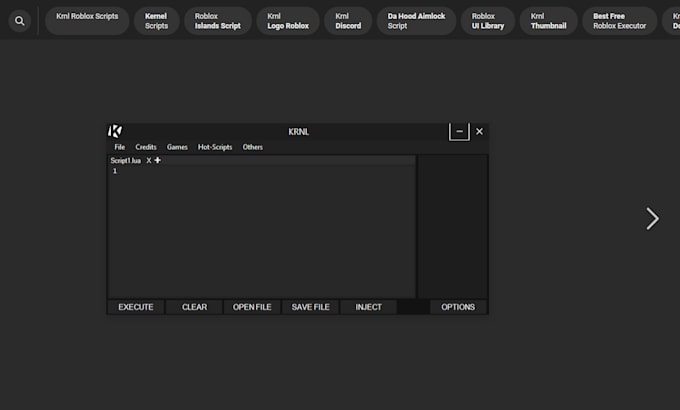The image size is (680, 410).
Task: Select the Script1.lua tab
Action: point(126,160)
